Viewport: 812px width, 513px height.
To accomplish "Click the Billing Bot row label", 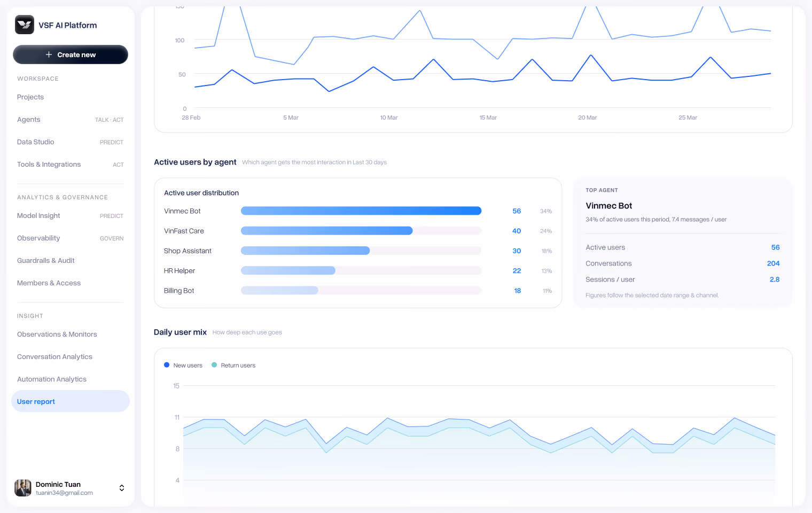I will 179,291.
